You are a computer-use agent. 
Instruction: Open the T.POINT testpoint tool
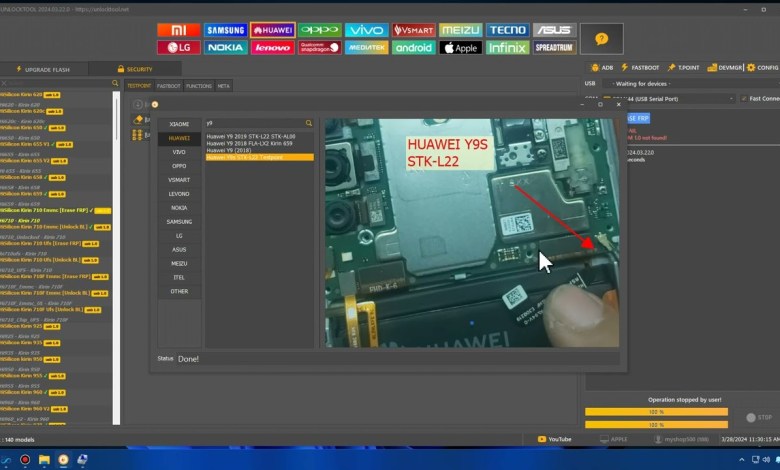pos(683,68)
